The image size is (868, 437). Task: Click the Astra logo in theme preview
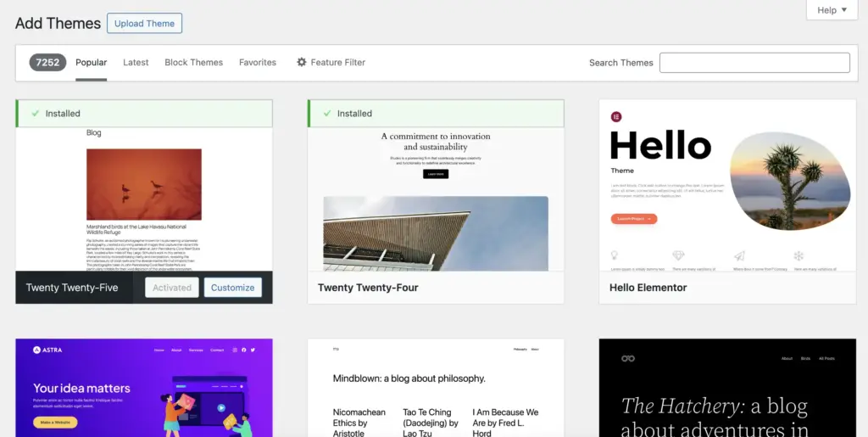(x=47, y=350)
